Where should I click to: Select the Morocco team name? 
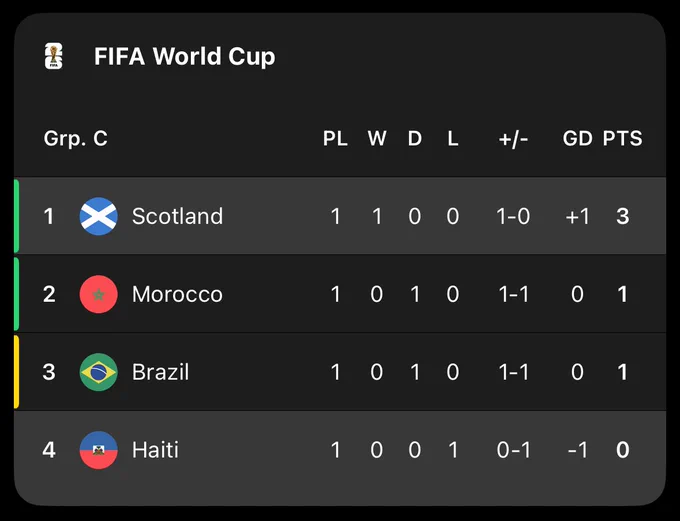[177, 294]
